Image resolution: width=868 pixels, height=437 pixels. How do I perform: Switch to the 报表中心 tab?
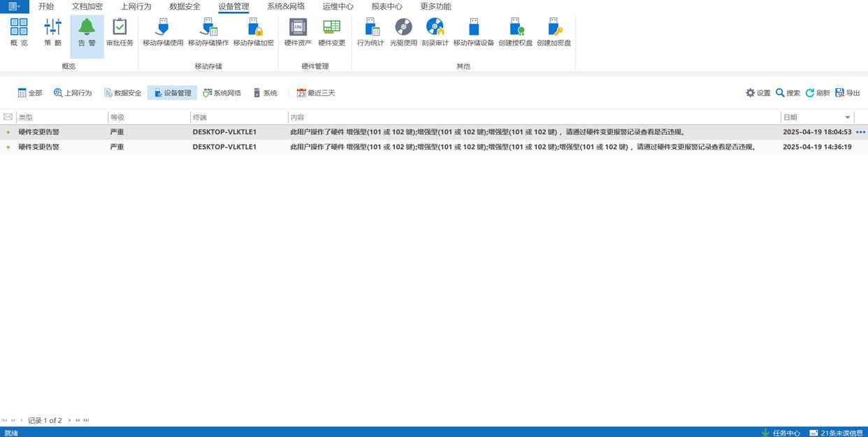(x=387, y=6)
